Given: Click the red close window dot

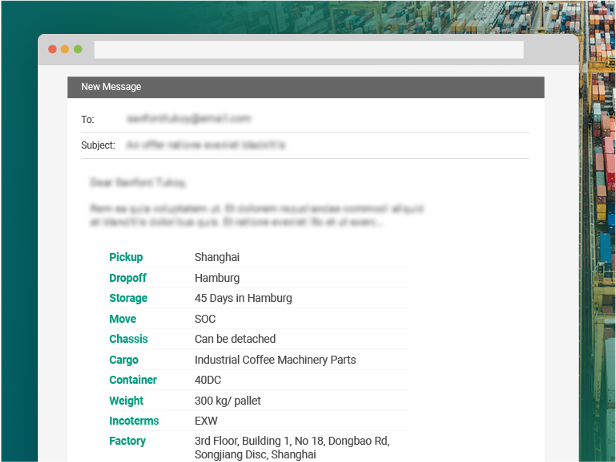Looking at the screenshot, I should point(52,49).
